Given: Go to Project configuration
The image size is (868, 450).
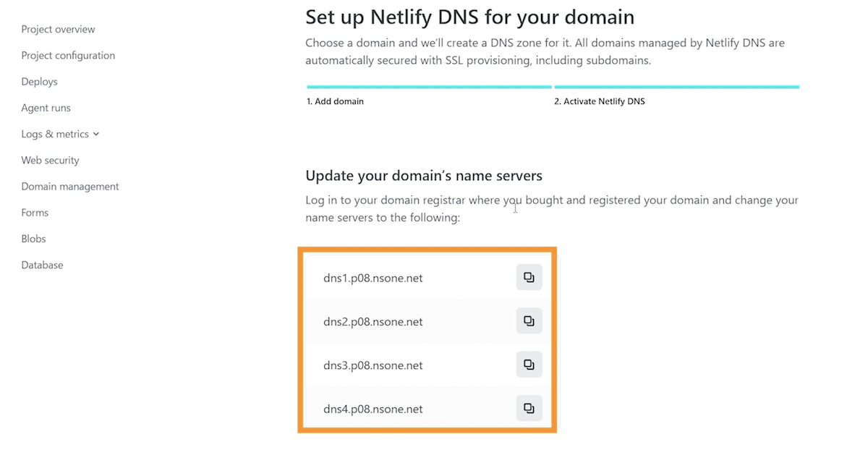Looking at the screenshot, I should coord(68,56).
